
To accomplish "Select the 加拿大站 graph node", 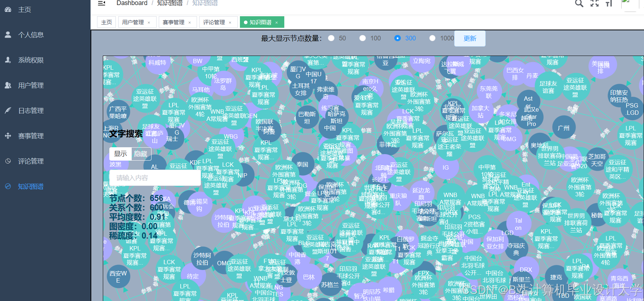I will click(x=481, y=112).
